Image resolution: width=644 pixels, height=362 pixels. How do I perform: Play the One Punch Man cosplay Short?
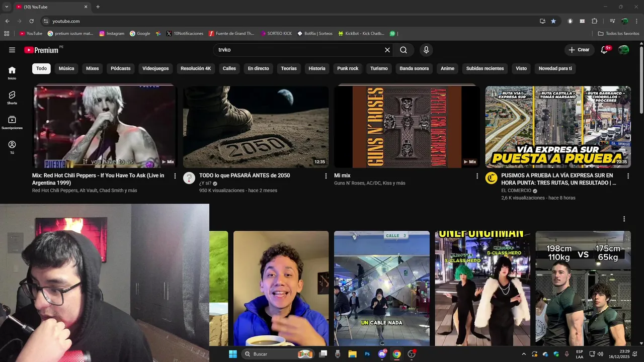[482, 289]
